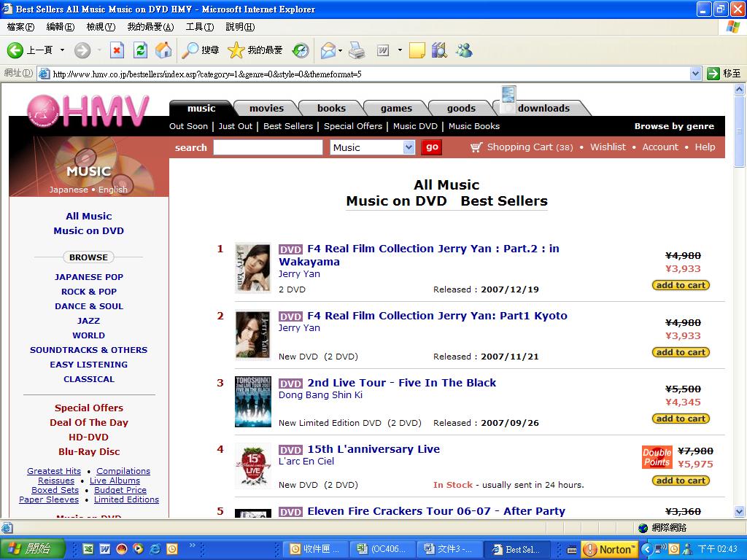Switch to 文件3 Word taskbar window
747x560 pixels.
[x=449, y=550]
